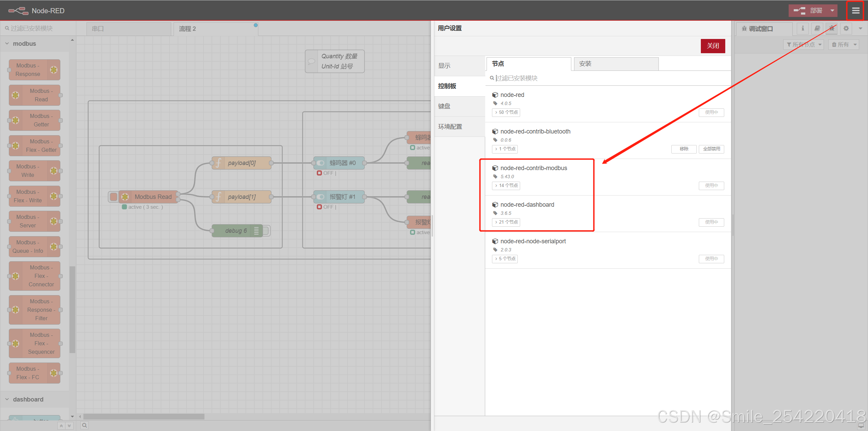Select the debug 6 node
Image resolution: width=868 pixels, height=431 pixels.
coord(237,231)
